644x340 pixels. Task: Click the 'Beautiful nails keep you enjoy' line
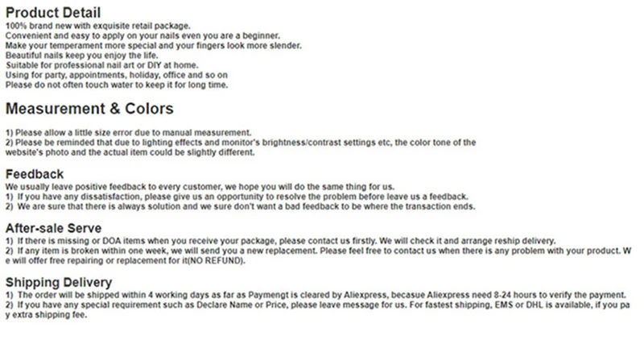point(82,56)
